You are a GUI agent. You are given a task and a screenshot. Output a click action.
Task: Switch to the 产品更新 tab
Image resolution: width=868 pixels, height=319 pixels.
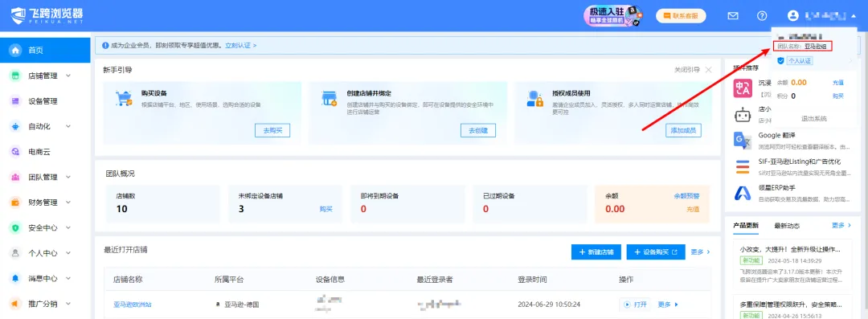point(746,226)
